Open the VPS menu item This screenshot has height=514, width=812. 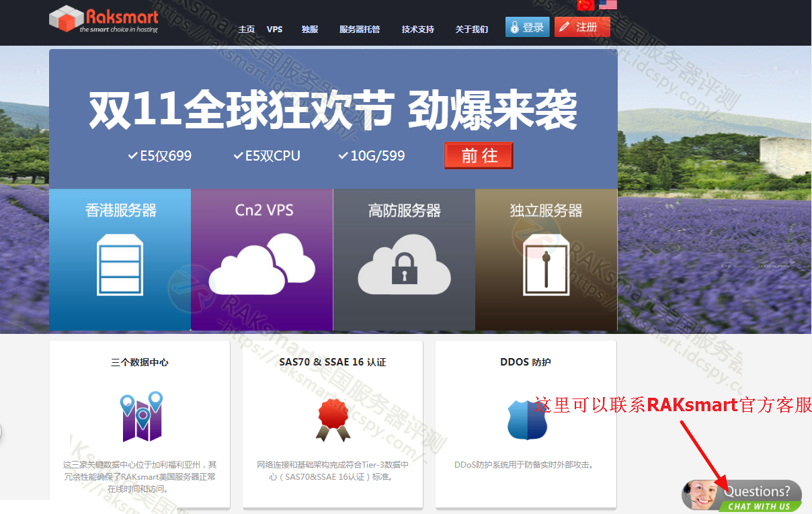pyautogui.click(x=274, y=30)
